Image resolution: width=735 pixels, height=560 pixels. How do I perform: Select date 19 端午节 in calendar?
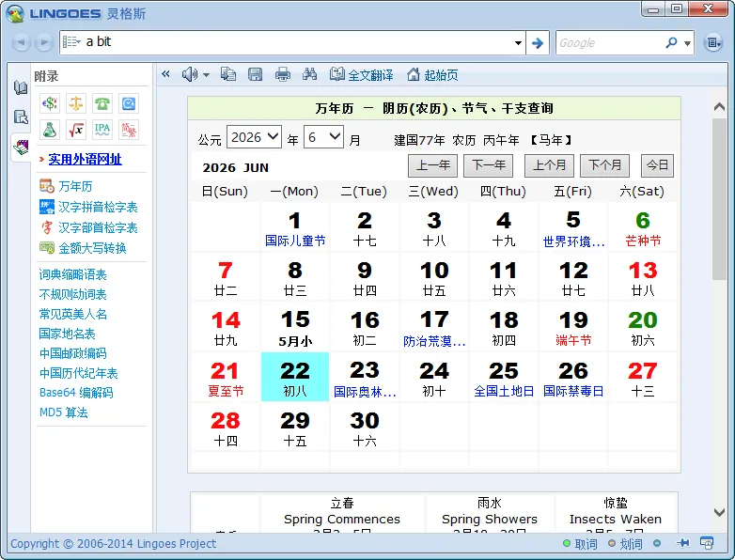573,327
